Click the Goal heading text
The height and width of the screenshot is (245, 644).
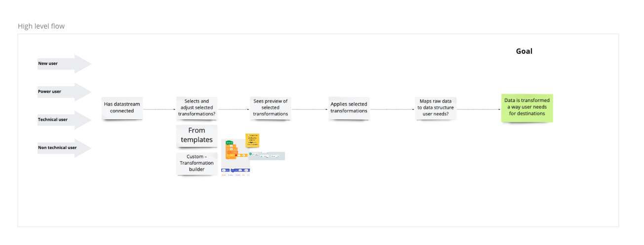(524, 51)
